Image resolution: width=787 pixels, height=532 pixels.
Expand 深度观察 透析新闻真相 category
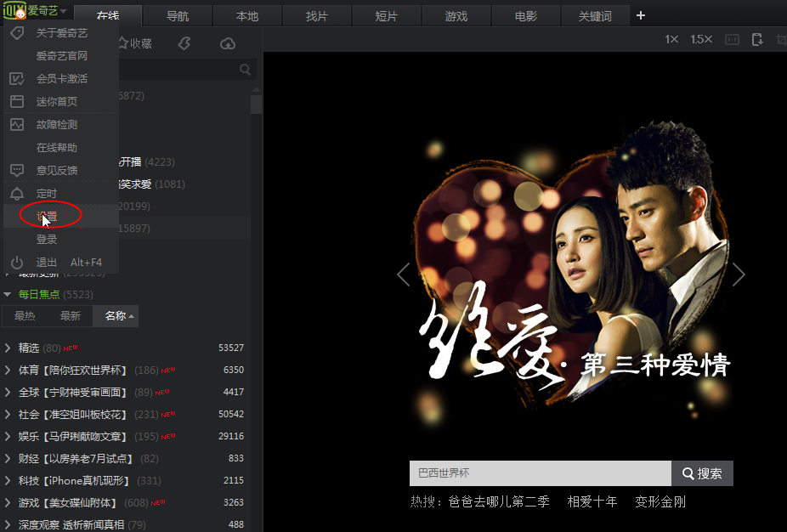(8, 525)
